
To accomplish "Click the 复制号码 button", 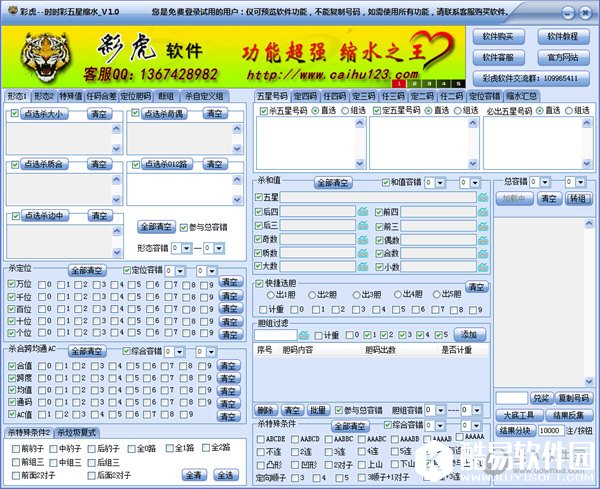I will tap(573, 398).
